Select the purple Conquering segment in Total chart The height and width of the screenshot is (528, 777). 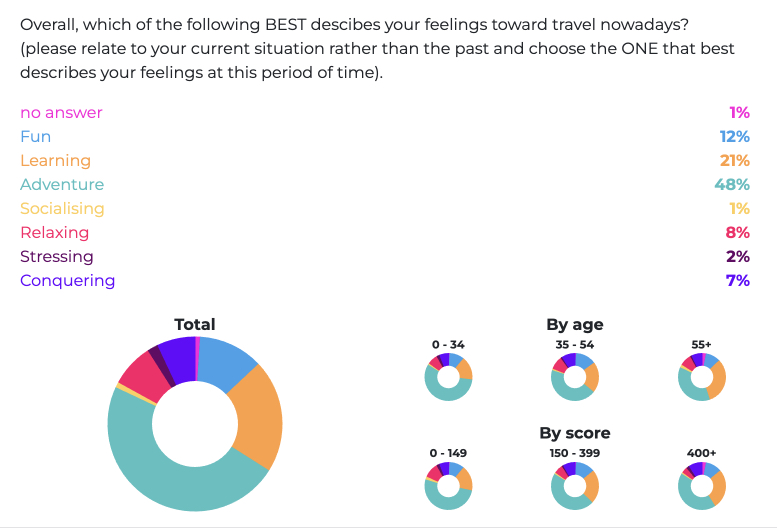click(178, 355)
